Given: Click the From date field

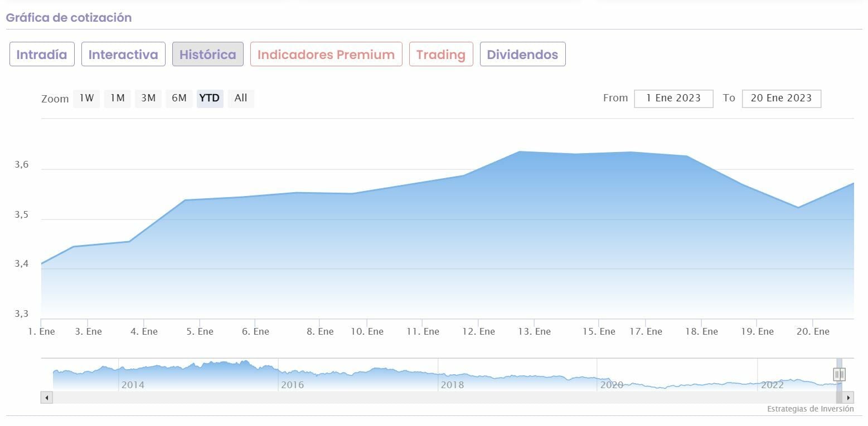Looking at the screenshot, I should pyautogui.click(x=673, y=99).
